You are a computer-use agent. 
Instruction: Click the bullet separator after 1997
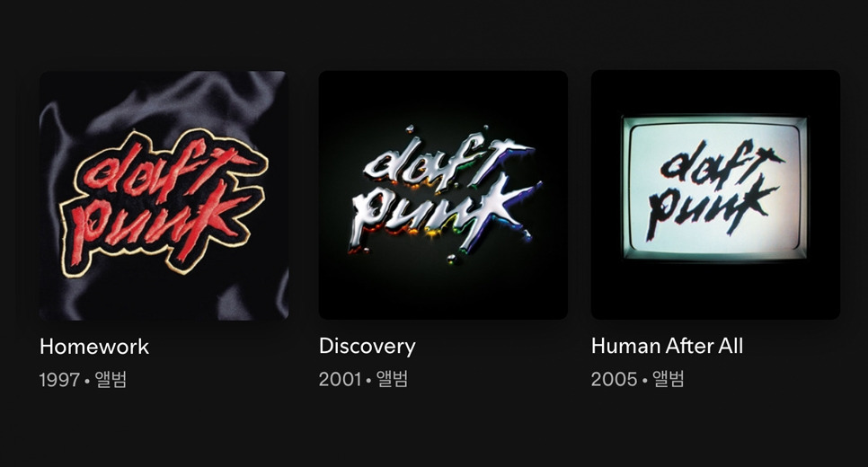coord(87,381)
